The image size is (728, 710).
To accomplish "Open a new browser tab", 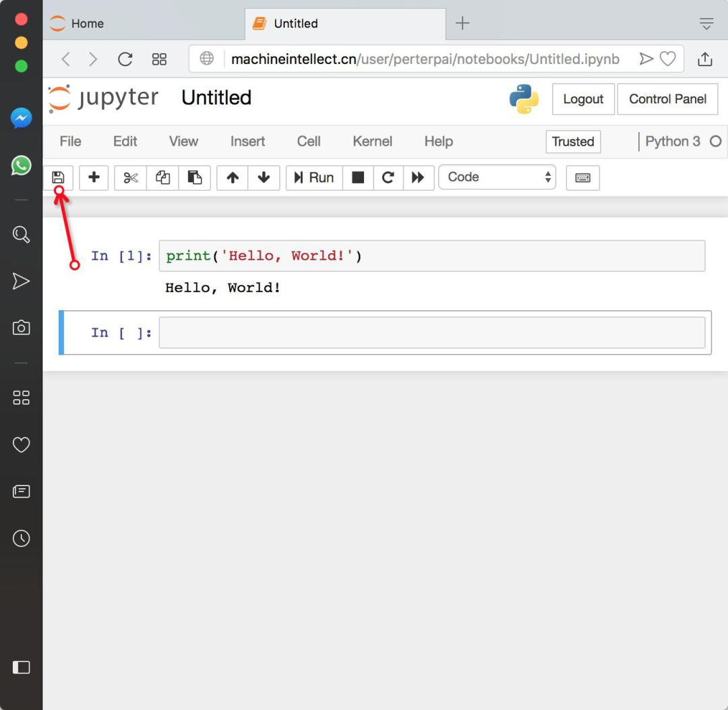I will point(462,23).
